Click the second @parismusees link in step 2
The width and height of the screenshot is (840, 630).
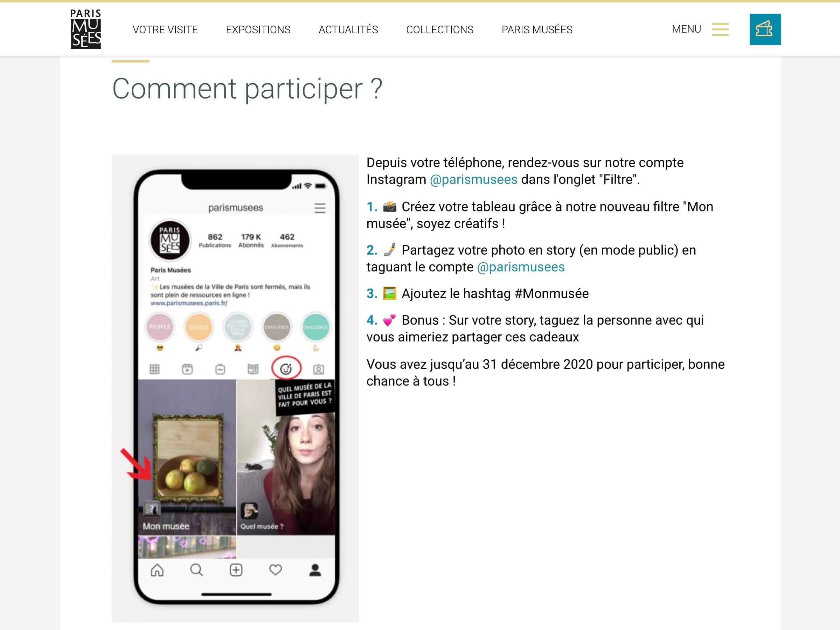(504, 266)
